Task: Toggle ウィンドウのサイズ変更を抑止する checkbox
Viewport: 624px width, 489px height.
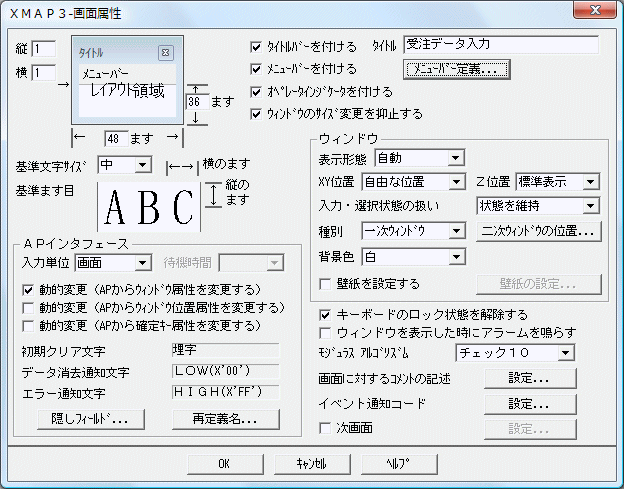Action: pos(256,114)
